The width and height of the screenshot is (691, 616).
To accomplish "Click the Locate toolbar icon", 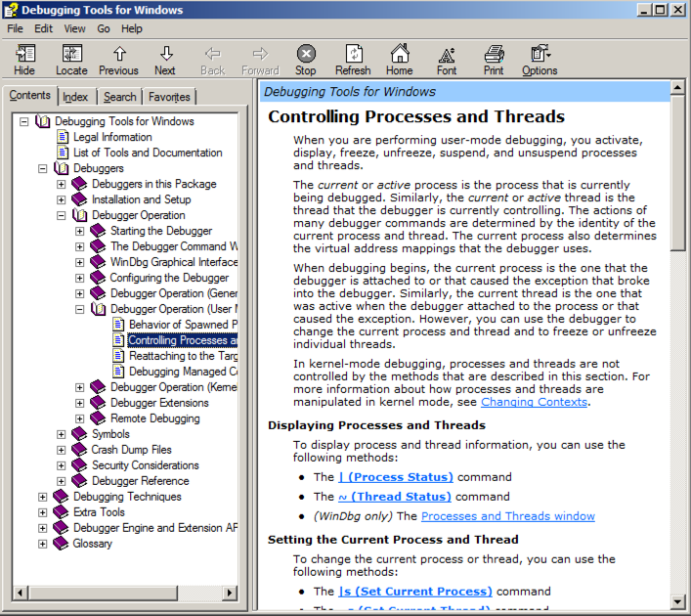I will click(x=71, y=54).
